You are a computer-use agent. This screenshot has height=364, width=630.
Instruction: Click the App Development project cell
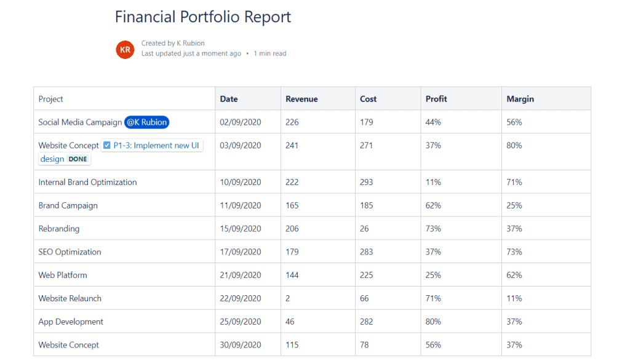tap(71, 322)
